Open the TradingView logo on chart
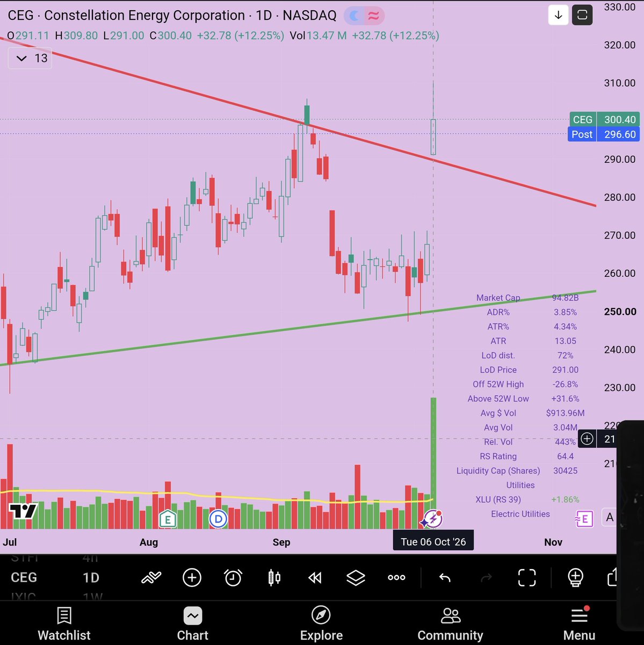 (x=23, y=511)
